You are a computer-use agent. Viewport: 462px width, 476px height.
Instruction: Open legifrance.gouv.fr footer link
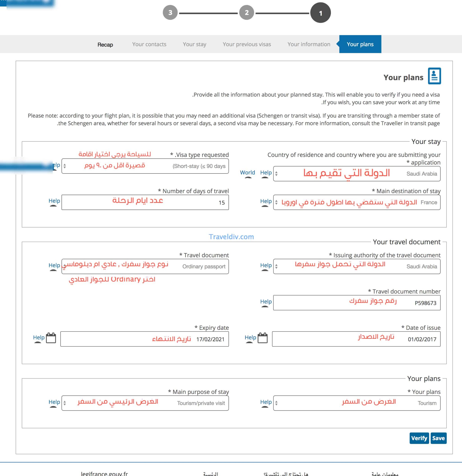(x=104, y=474)
